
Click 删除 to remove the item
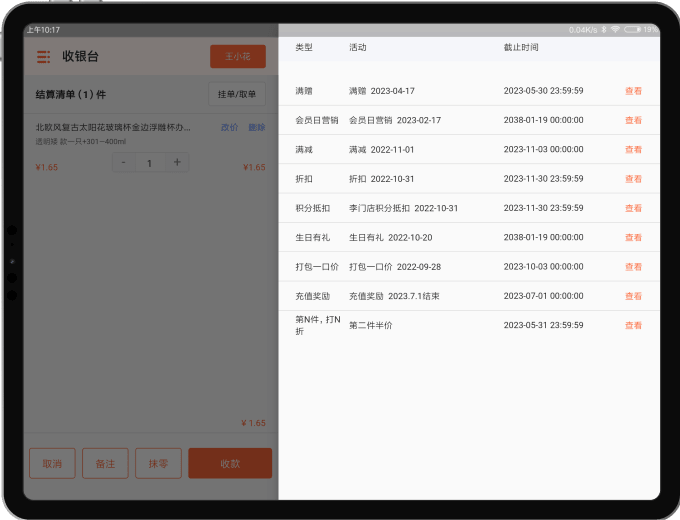pyautogui.click(x=257, y=128)
